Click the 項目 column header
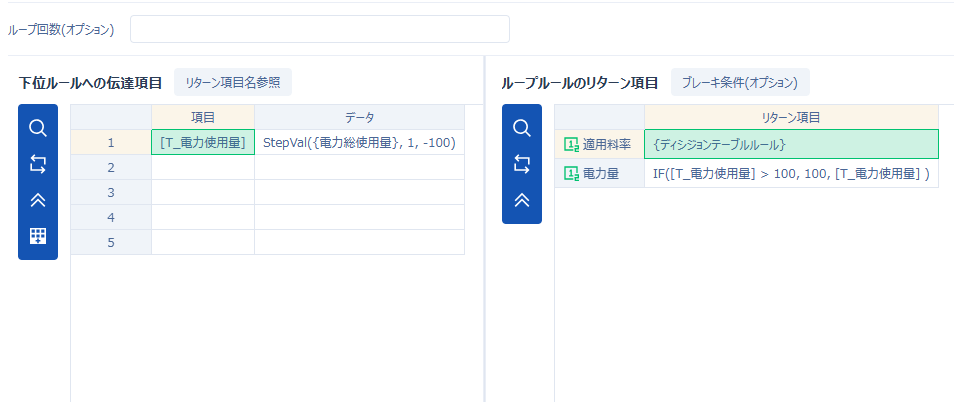Image resolution: width=954 pixels, height=402 pixels. pos(203,117)
